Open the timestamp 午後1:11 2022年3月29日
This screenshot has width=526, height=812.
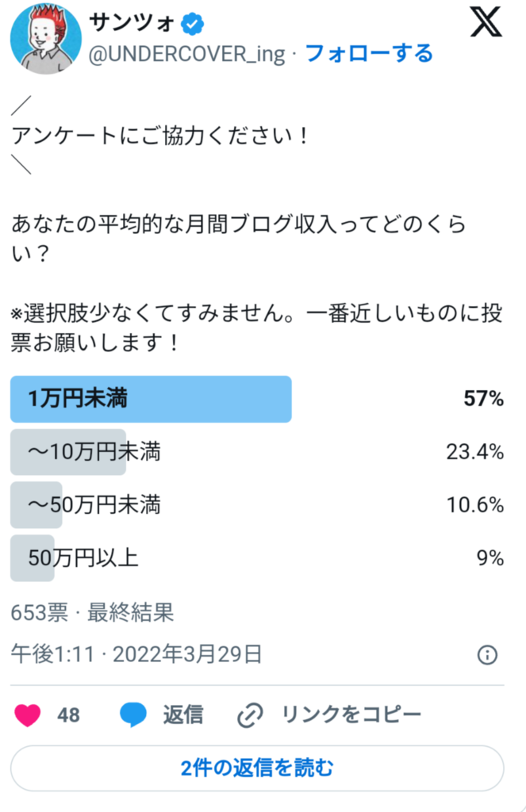point(136,654)
